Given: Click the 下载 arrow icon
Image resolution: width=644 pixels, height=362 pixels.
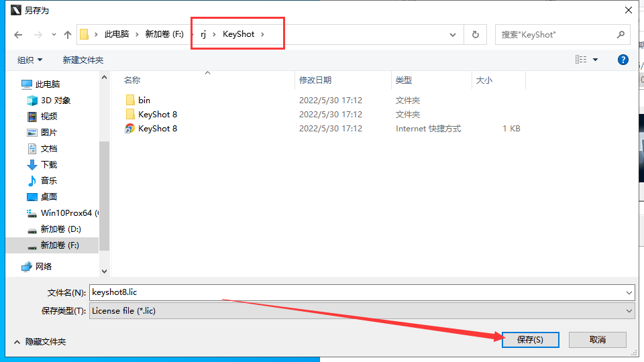Looking at the screenshot, I should (32, 165).
